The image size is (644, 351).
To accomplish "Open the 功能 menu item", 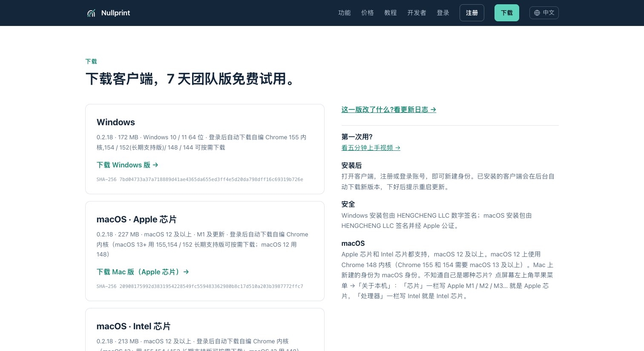I will click(345, 13).
